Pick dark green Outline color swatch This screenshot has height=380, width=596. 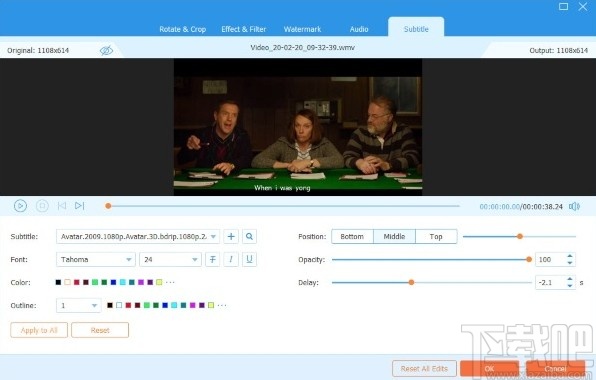point(156,305)
